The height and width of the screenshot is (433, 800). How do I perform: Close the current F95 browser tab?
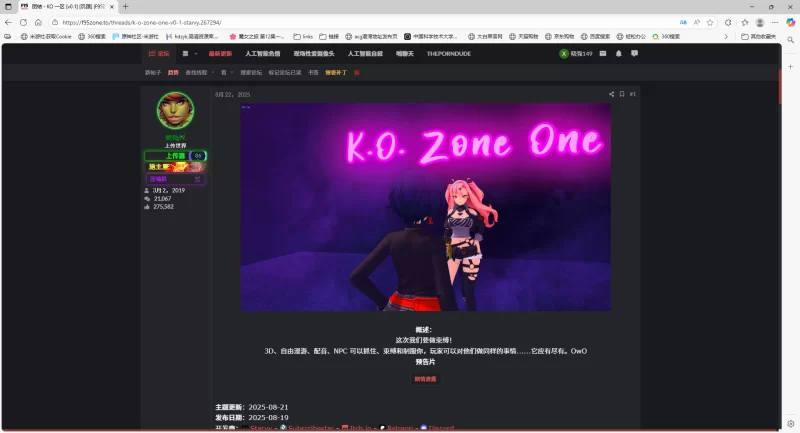pos(112,7)
